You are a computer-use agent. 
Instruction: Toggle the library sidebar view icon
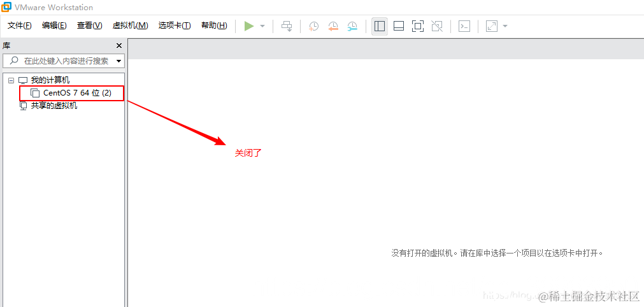(x=380, y=26)
